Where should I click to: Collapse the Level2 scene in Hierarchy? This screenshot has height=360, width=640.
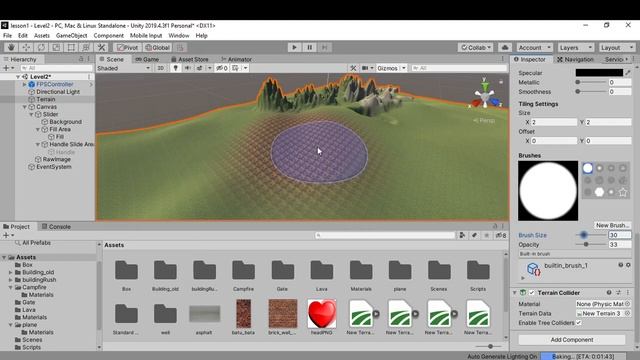18,77
